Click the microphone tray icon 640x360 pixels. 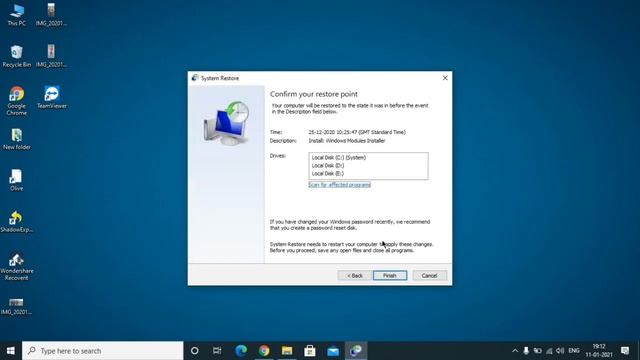pos(526,351)
